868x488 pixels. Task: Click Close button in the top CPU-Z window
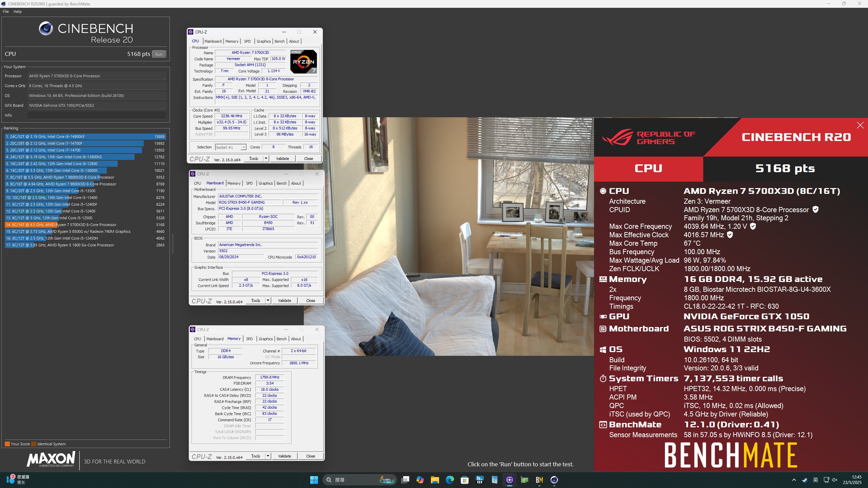(x=309, y=159)
